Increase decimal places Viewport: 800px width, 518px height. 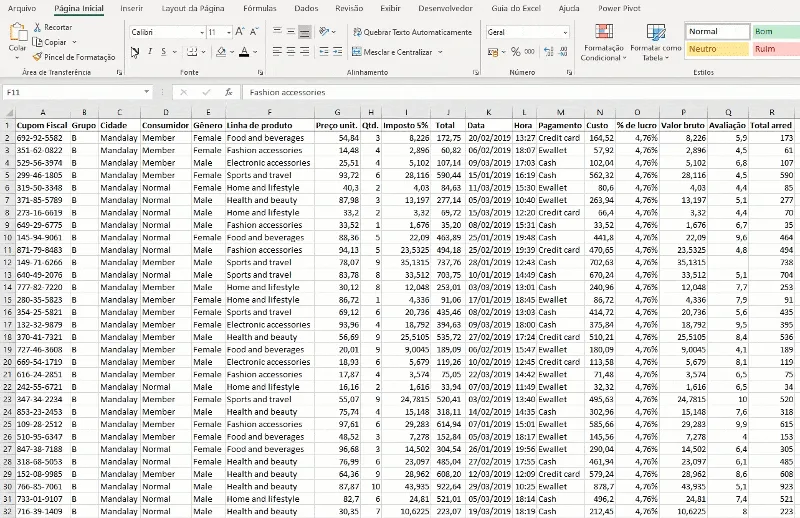[548, 52]
